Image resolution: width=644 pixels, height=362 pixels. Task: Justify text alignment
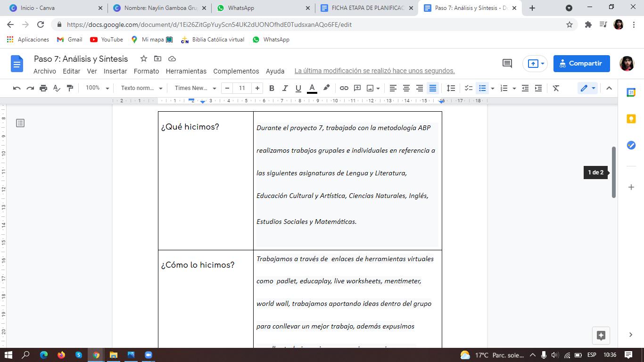pos(432,88)
